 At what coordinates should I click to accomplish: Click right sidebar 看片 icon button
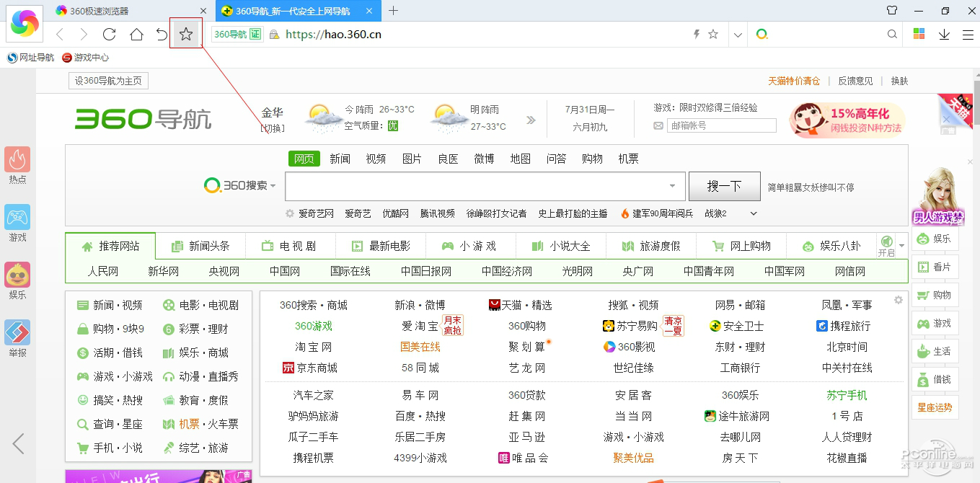pos(935,267)
